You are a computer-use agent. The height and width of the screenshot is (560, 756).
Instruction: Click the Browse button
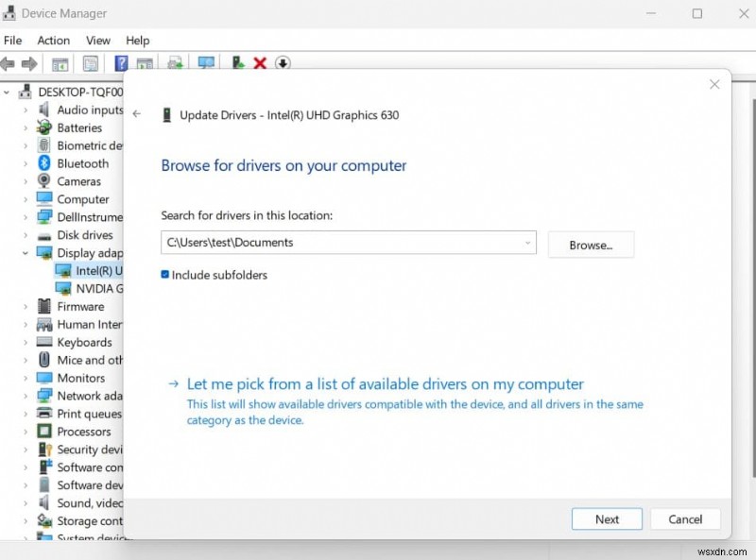pos(591,244)
